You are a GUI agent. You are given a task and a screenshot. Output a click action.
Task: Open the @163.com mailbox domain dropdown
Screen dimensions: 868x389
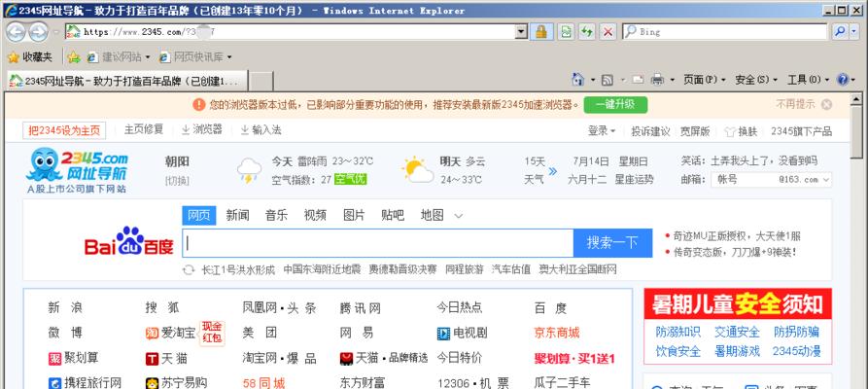[x=826, y=180]
